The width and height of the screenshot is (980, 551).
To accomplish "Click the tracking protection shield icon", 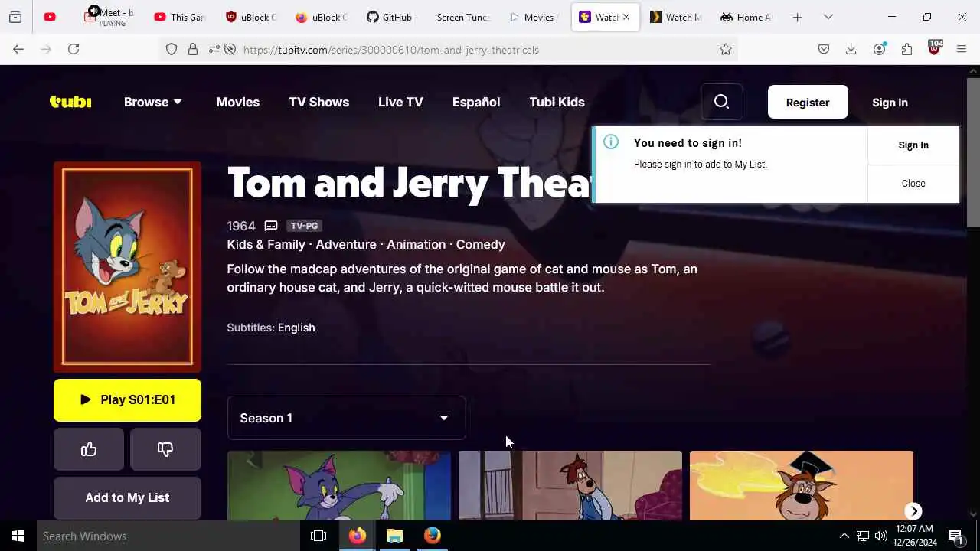I will pos(171,49).
